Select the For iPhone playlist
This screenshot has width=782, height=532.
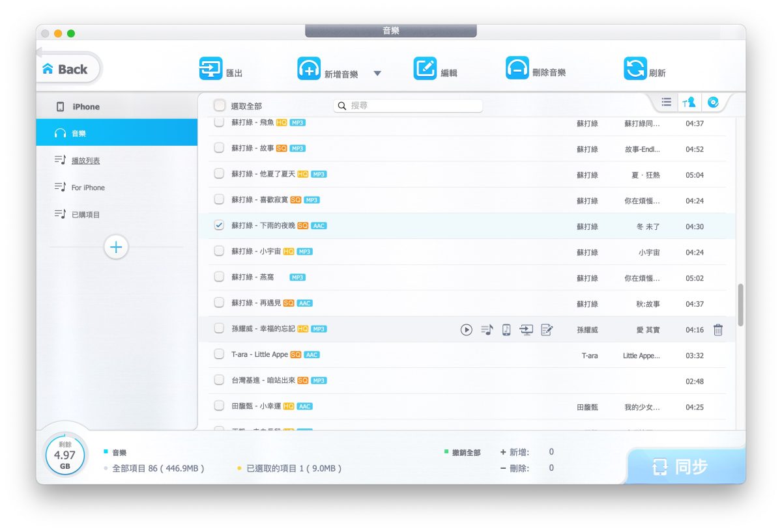pyautogui.click(x=88, y=188)
